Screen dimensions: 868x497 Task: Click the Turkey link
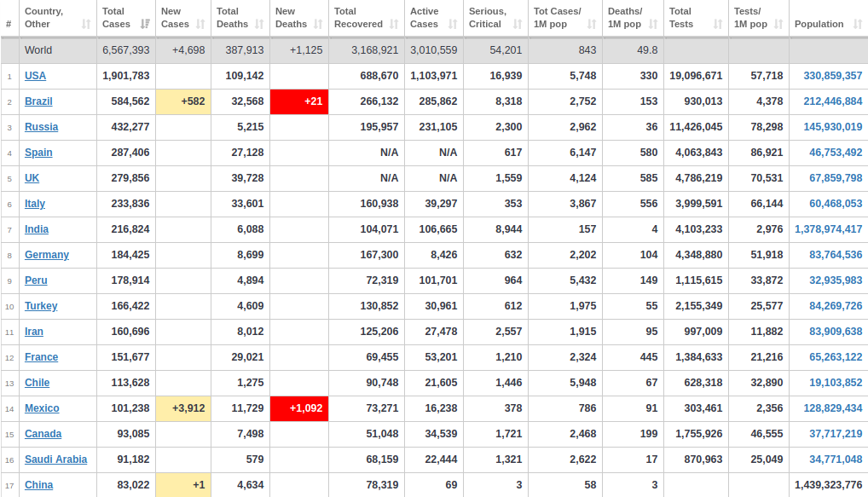pos(41,305)
